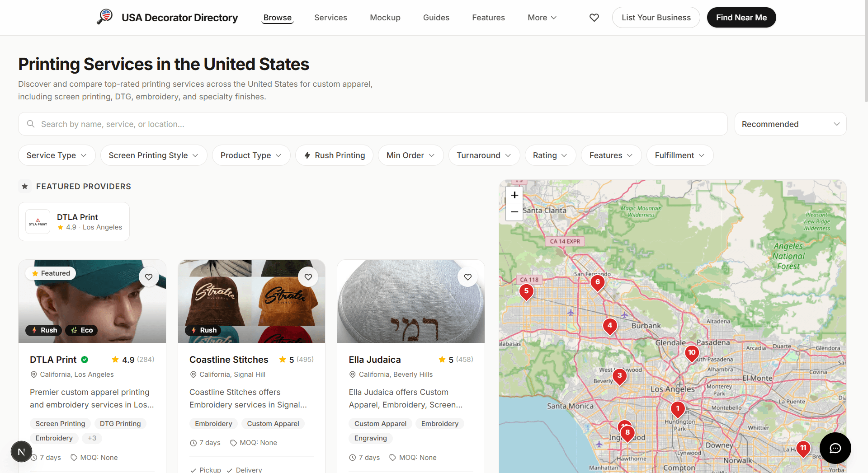Go to the Services nav item
This screenshot has width=868, height=473.
[x=330, y=18]
